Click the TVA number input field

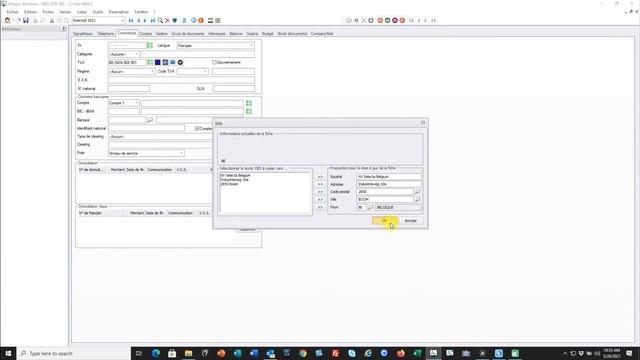127,62
